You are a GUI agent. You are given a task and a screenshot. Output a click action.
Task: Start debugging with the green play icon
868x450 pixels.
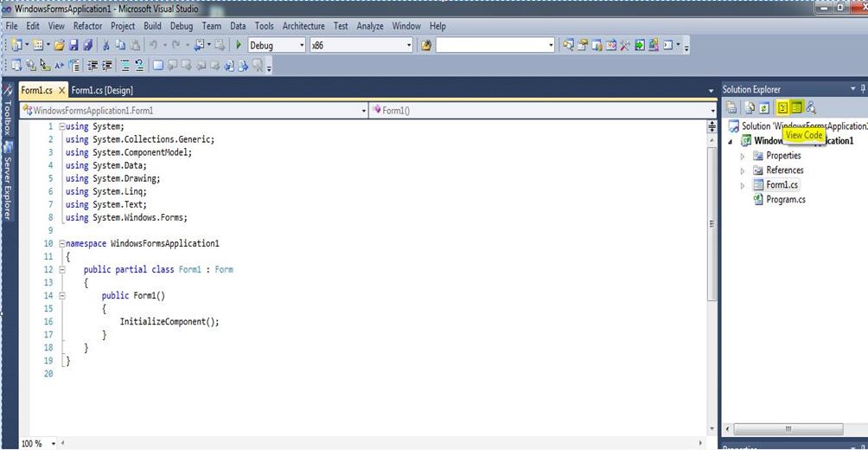pos(239,46)
